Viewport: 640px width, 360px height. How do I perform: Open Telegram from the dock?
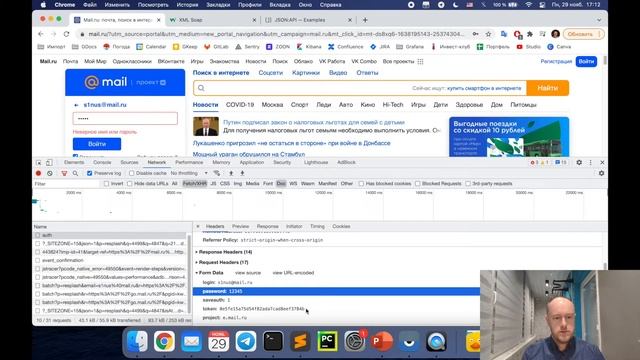[x=246, y=341]
